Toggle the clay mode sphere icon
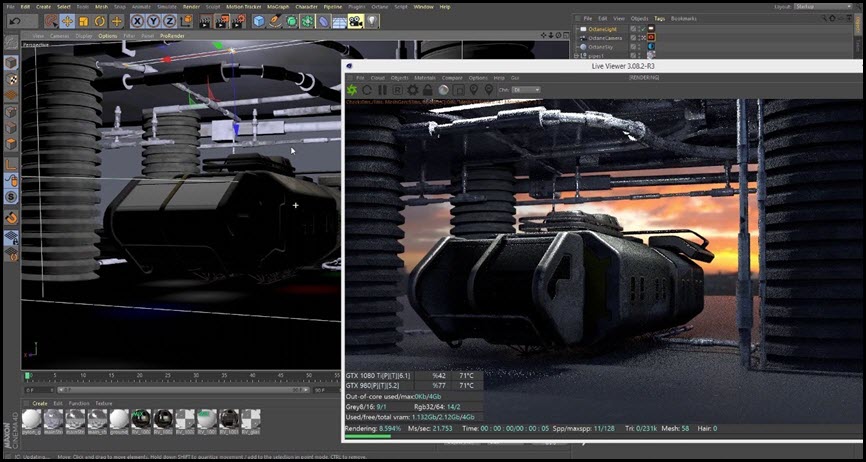 click(x=443, y=89)
